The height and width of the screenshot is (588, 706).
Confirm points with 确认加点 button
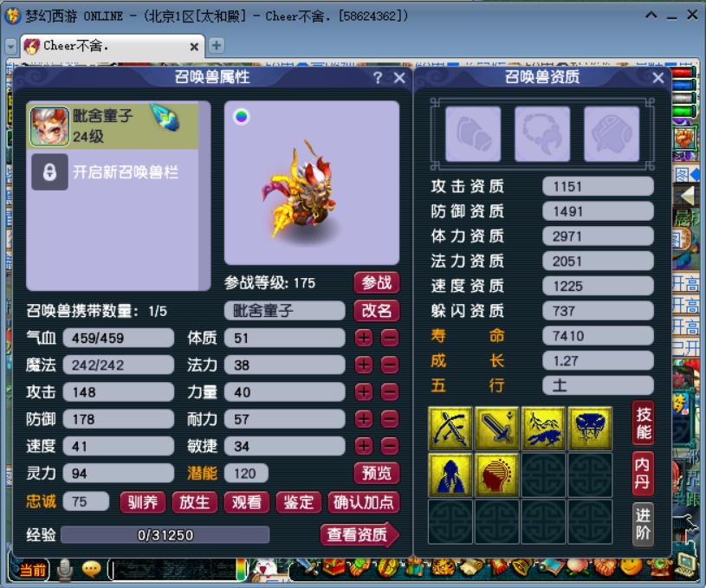coord(364,502)
